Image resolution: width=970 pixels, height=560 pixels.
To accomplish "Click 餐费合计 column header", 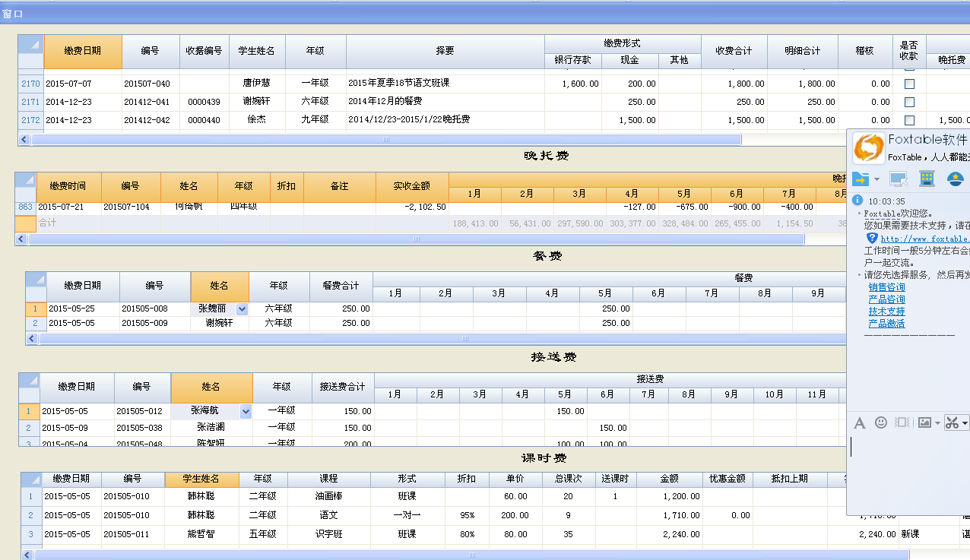I will 341,286.
